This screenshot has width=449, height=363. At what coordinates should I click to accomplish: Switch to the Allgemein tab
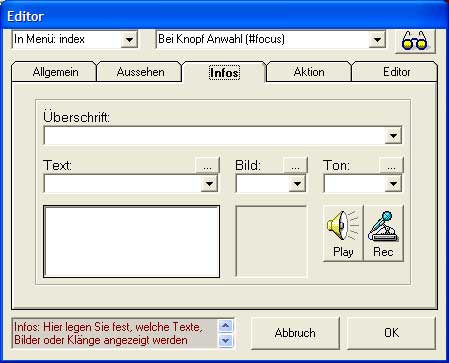[55, 72]
